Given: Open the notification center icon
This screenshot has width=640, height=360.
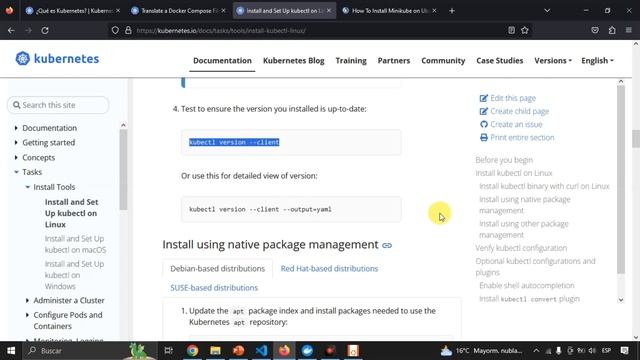Looking at the screenshot, I should pyautogui.click(x=624, y=351).
